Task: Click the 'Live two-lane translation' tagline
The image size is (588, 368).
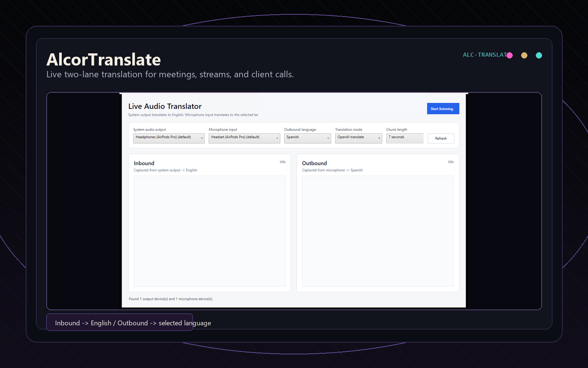Action: (x=170, y=74)
